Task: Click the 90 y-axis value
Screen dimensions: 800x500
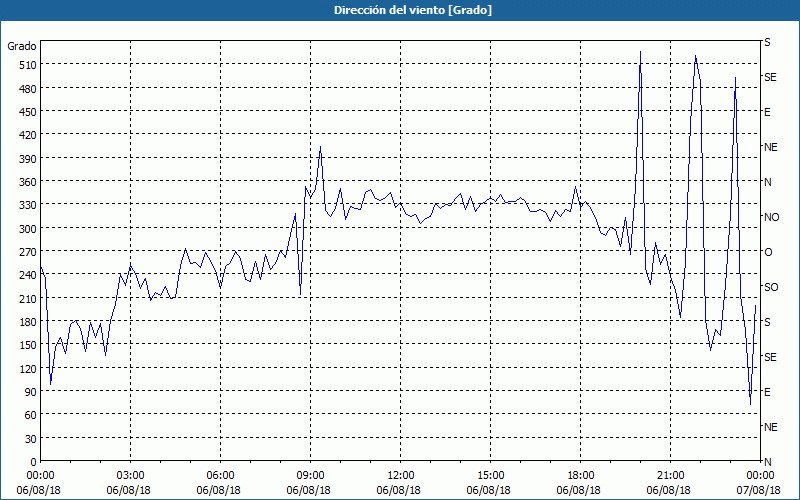Action: tap(31, 392)
